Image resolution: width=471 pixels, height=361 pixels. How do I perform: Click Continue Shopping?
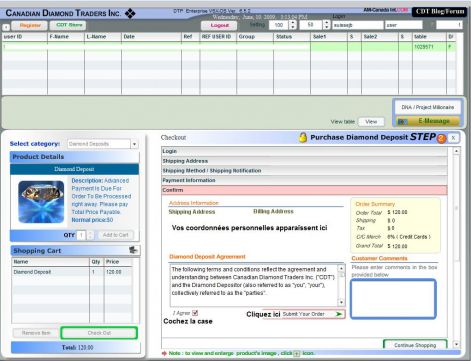[415, 345]
